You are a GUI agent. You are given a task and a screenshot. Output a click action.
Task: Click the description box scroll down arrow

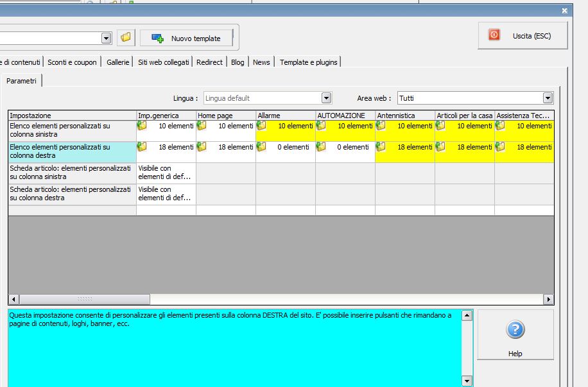click(467, 381)
